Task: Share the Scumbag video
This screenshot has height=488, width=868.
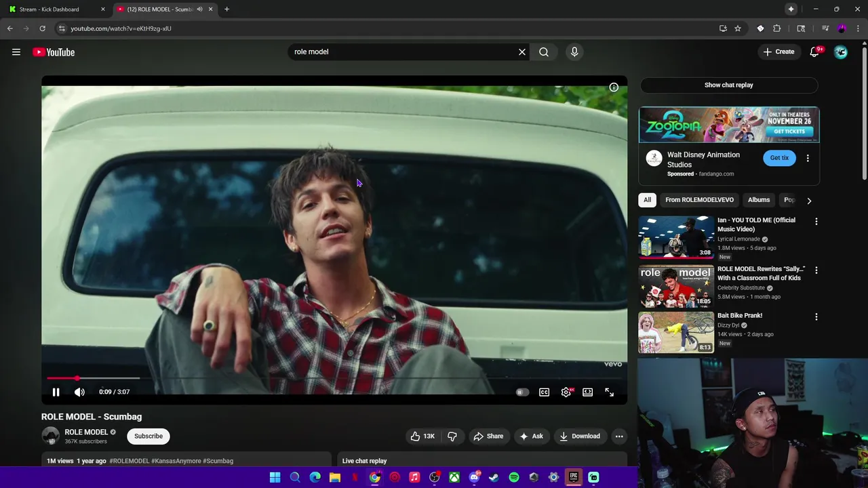Action: (x=488, y=436)
